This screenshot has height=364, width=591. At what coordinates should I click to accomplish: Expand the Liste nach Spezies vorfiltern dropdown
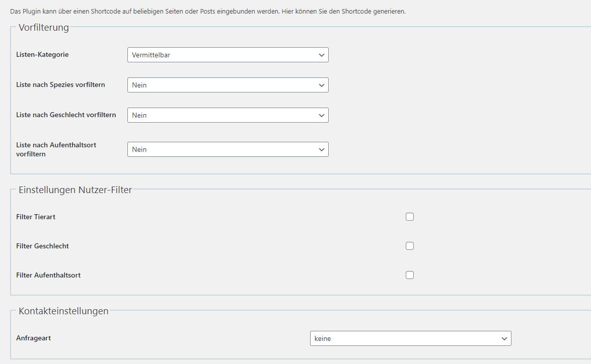(x=228, y=85)
